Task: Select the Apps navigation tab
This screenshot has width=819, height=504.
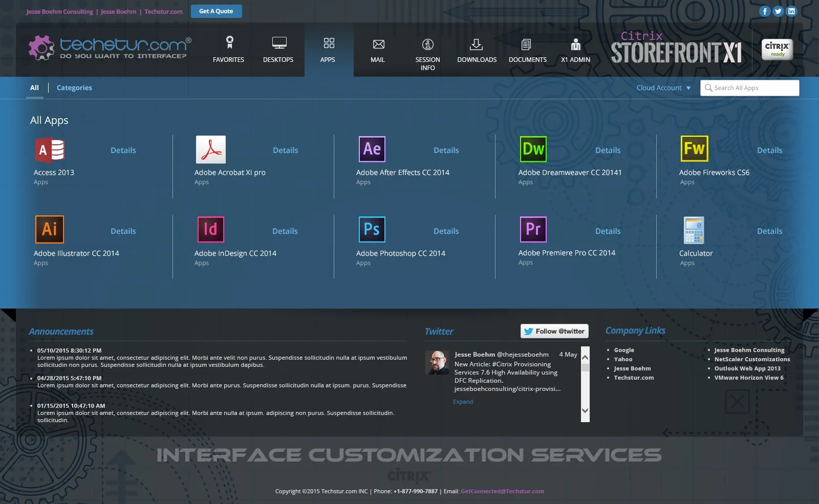Action: [328, 50]
